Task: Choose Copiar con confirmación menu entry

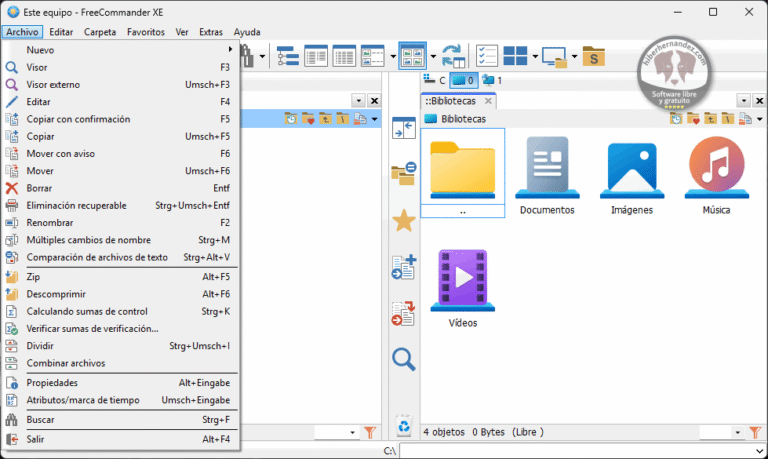Action: click(120, 119)
